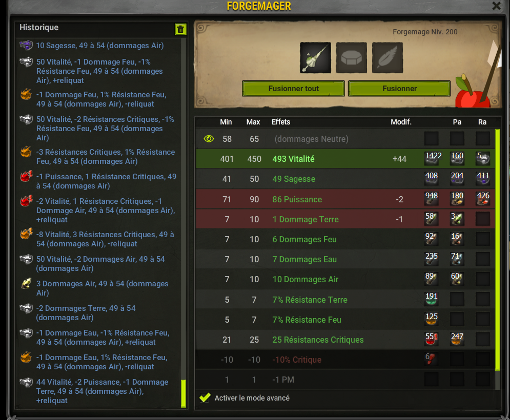This screenshot has width=510, height=420.
Task: Select the weapon item slot
Action: click(315, 57)
